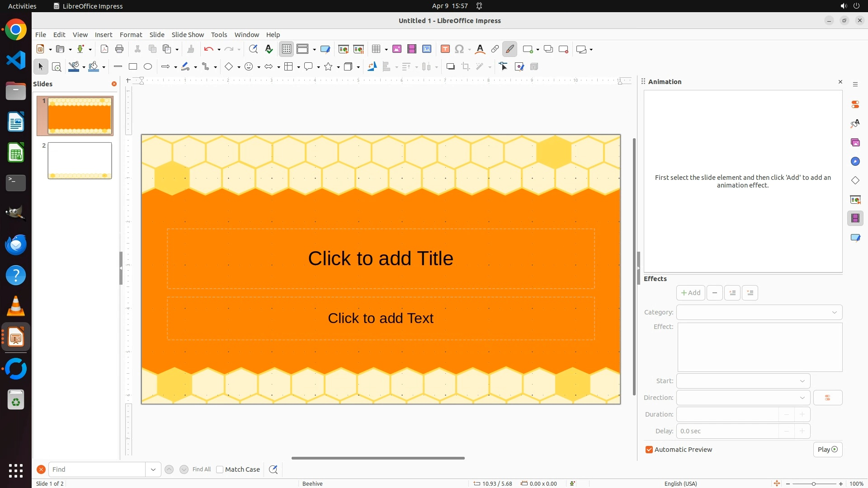Select slide 2 thumbnail

point(80,161)
